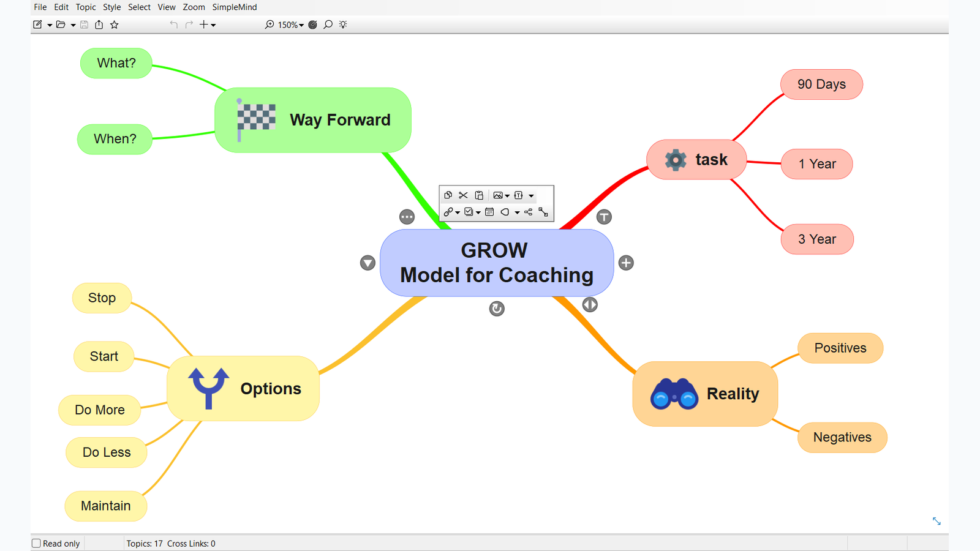Click the calendar date icon
This screenshot has width=980, height=551.
tap(489, 212)
